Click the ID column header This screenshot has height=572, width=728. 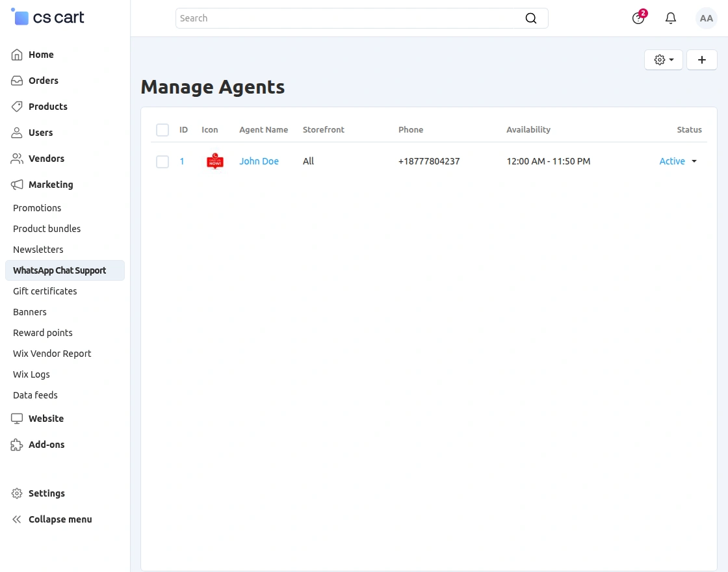183,129
